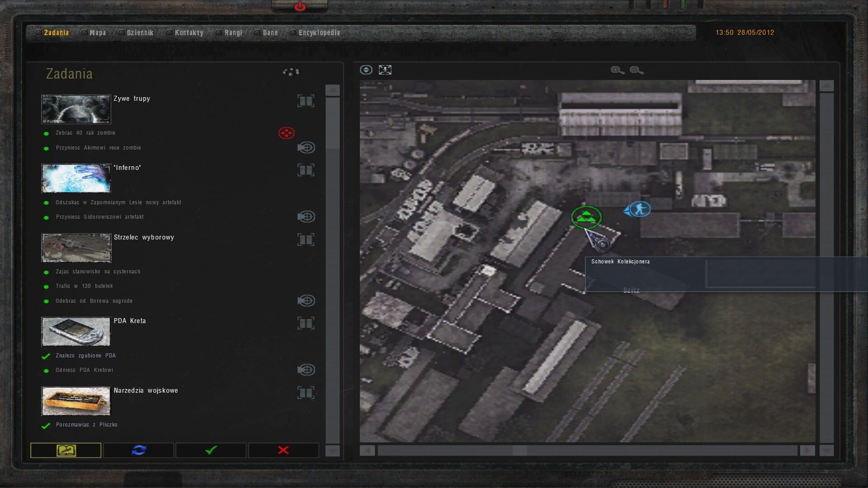
Task: Click the blue stalker marker on the map
Action: pyautogui.click(x=639, y=209)
